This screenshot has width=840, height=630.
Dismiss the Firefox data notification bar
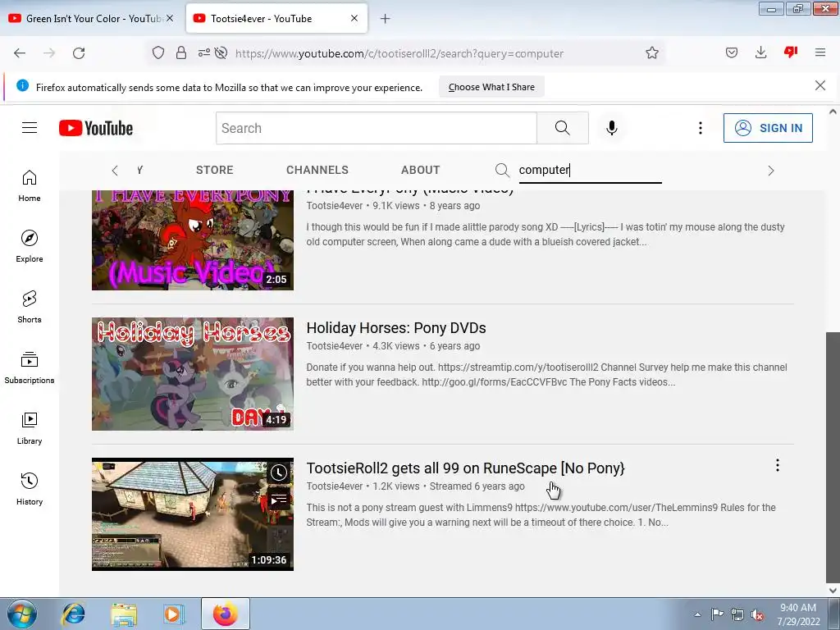819,85
